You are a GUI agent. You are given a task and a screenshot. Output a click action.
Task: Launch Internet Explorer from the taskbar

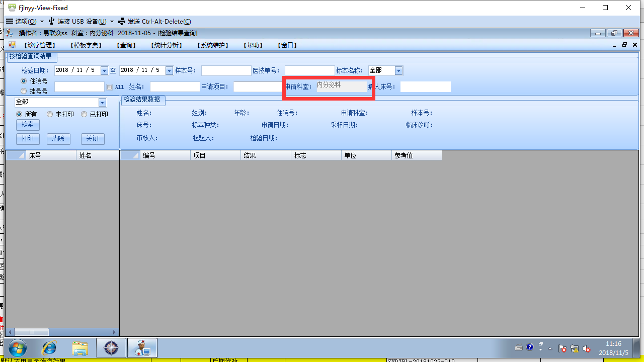coord(49,348)
